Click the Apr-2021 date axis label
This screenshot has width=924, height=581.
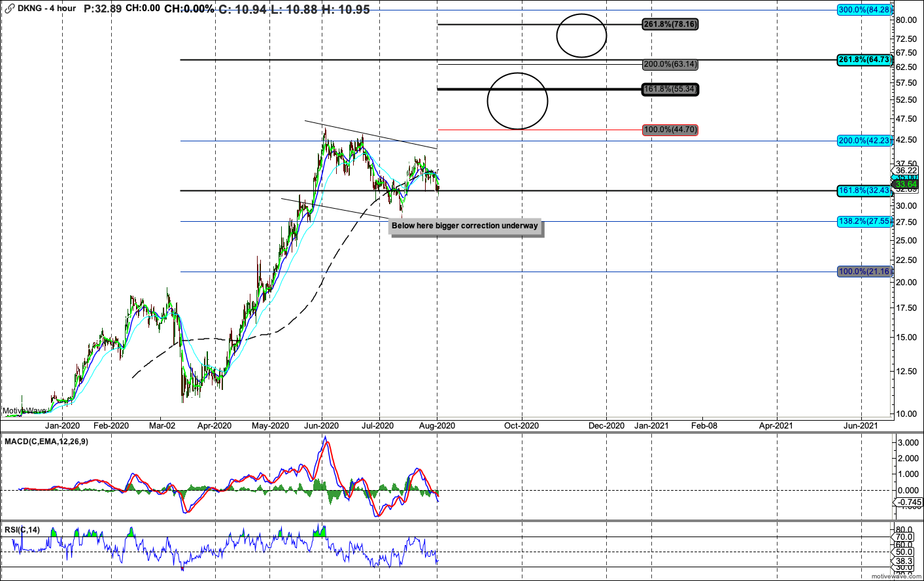[776, 425]
